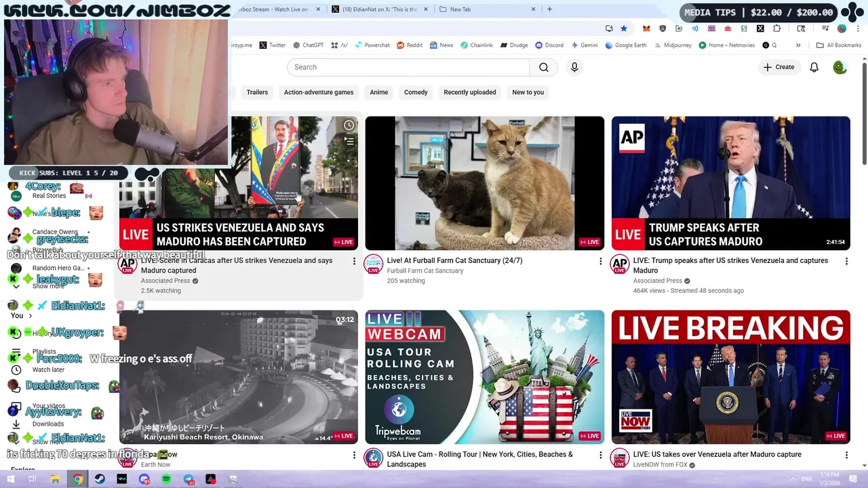Launch Steam from the taskbar
The width and height of the screenshot is (868, 488).
point(100,479)
